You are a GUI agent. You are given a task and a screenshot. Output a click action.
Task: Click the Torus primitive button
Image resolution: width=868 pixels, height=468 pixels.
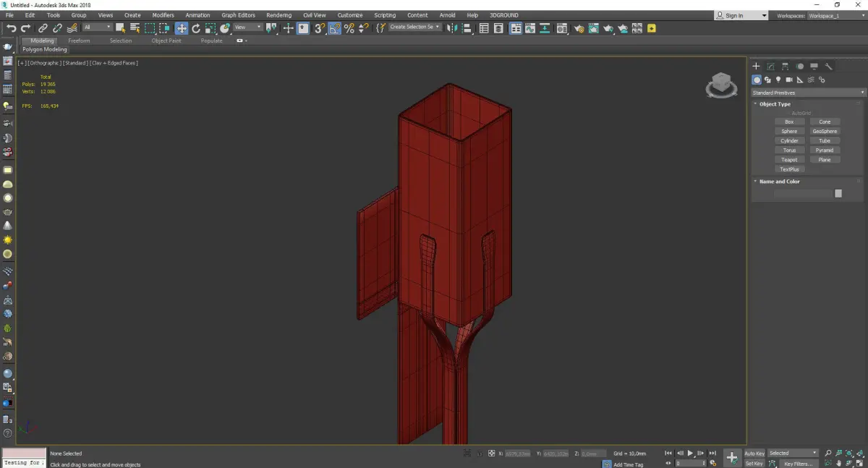tap(789, 150)
